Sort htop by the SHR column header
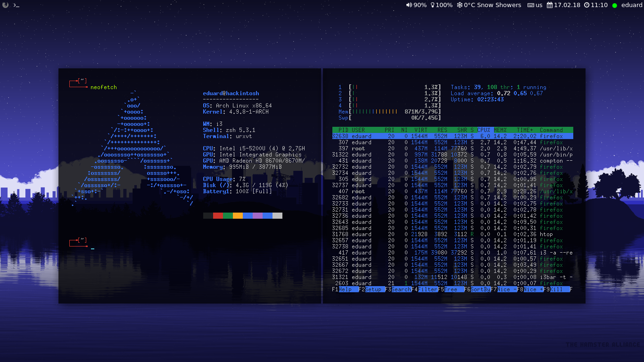 point(462,130)
